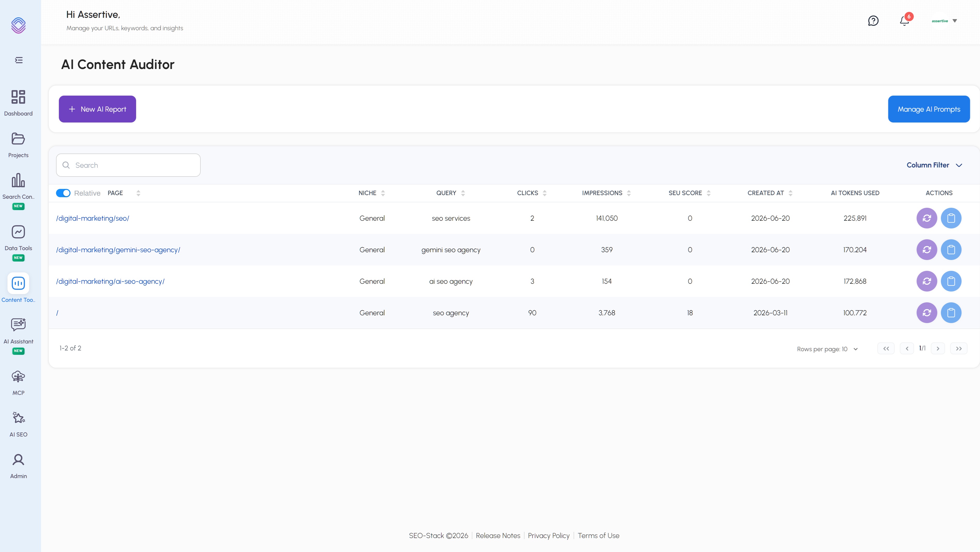The width and height of the screenshot is (980, 552).
Task: Regenerate report for /digital-marketing/seo/ row
Action: [x=927, y=218]
